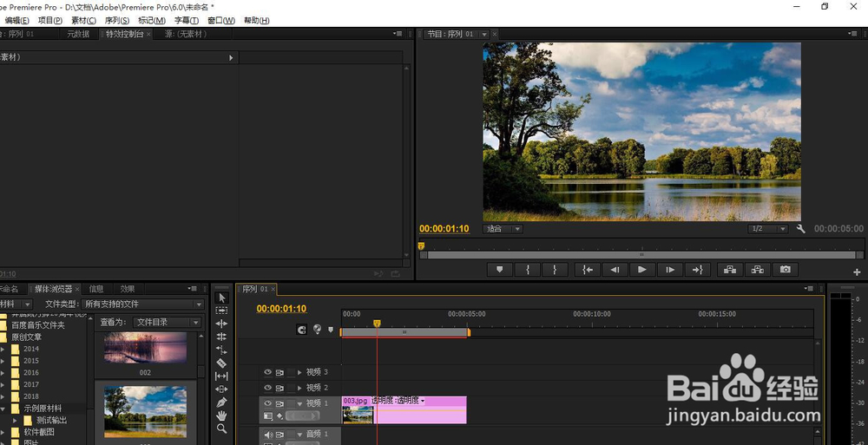Toggle track lock box on 视频 3
868x445 pixels.
click(x=291, y=372)
